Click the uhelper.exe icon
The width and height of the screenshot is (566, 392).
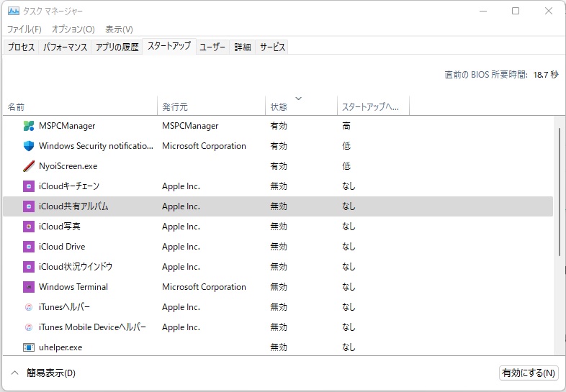29,347
